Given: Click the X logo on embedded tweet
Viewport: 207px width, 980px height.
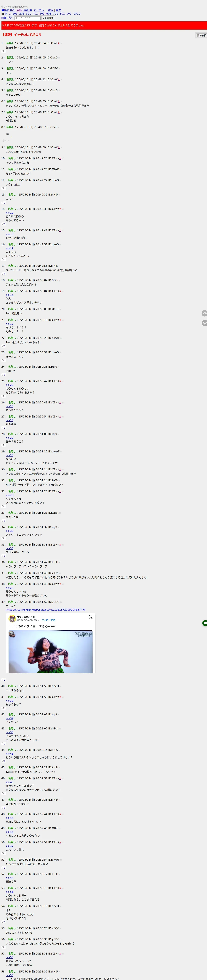Looking at the screenshot, I should tap(91, 617).
